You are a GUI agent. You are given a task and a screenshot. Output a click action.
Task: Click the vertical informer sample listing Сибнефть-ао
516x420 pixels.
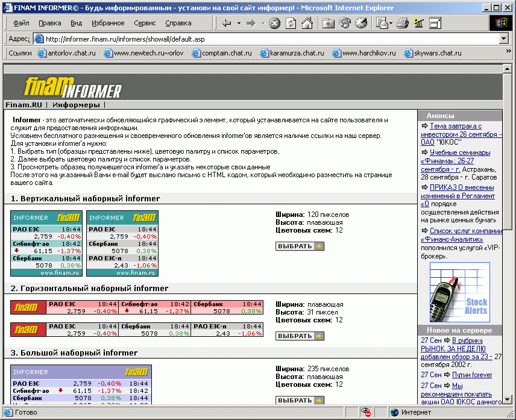(x=46, y=243)
